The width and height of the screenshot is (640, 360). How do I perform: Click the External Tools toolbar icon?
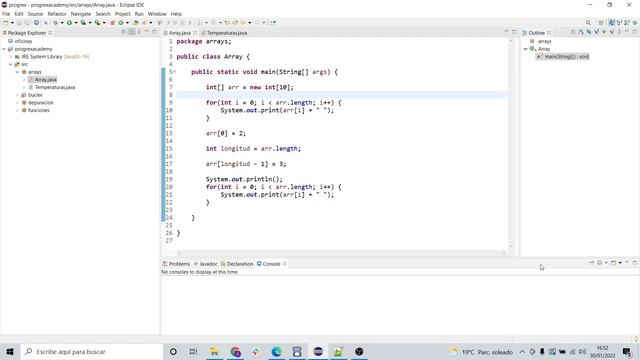point(97,23)
